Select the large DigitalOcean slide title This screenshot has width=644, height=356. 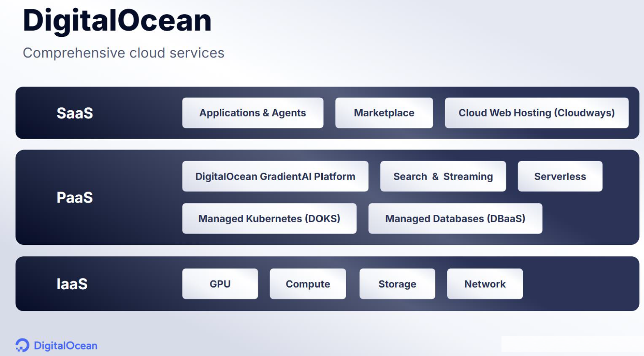coord(117,21)
